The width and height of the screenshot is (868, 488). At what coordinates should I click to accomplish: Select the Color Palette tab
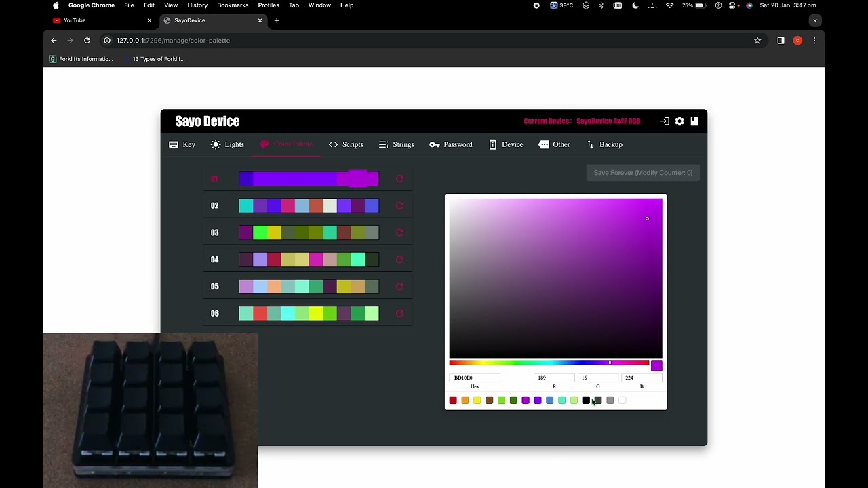tap(286, 144)
